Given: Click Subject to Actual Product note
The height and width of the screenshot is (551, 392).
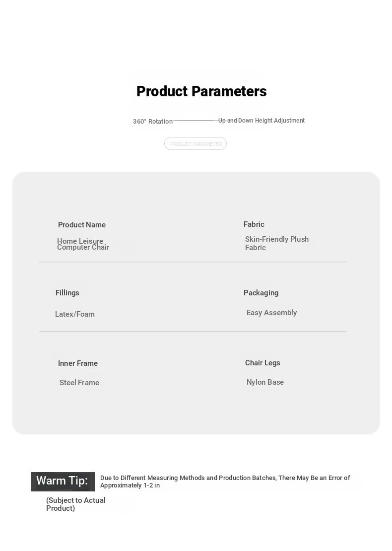Looking at the screenshot, I should (x=76, y=504).
